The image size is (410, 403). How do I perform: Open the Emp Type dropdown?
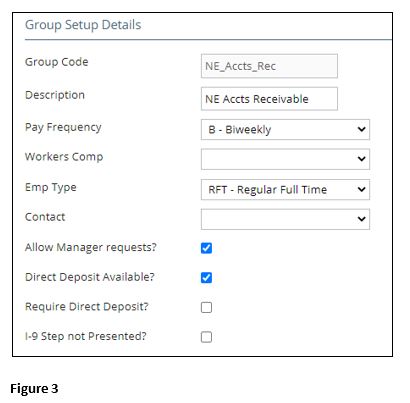click(x=285, y=189)
